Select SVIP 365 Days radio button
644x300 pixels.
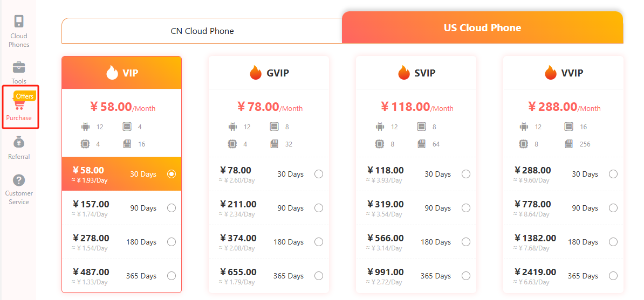466,276
